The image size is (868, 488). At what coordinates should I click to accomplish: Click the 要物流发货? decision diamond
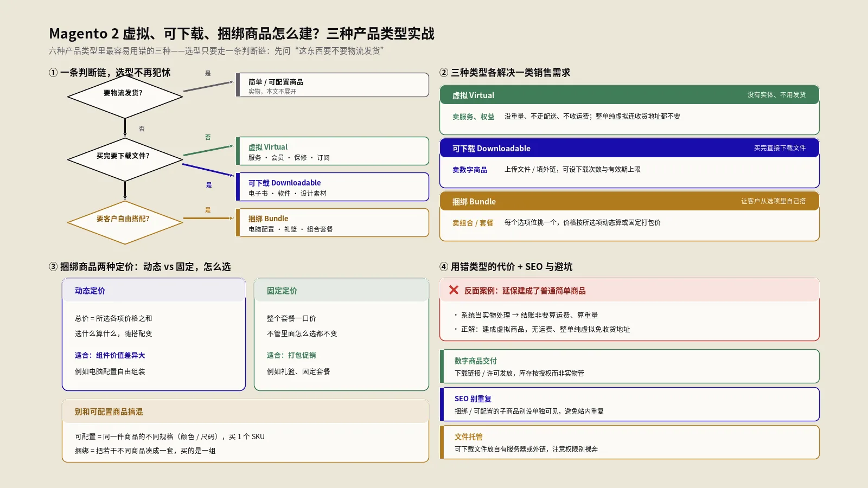125,97
